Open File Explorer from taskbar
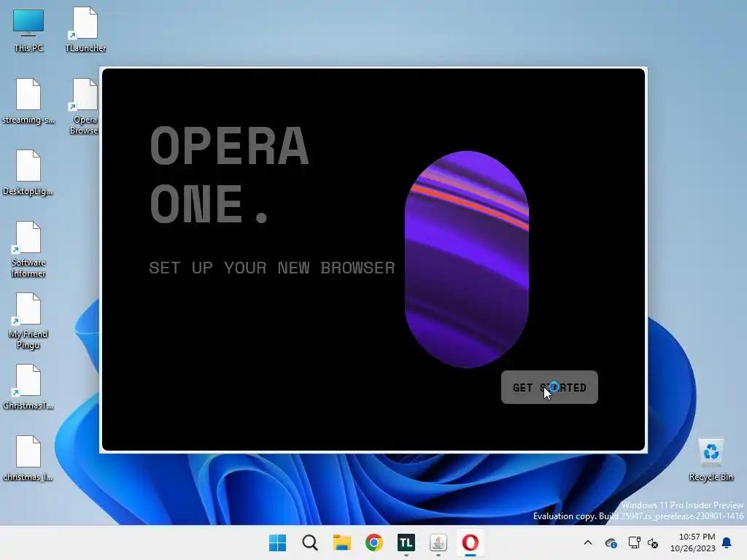The width and height of the screenshot is (747, 560). (341, 542)
